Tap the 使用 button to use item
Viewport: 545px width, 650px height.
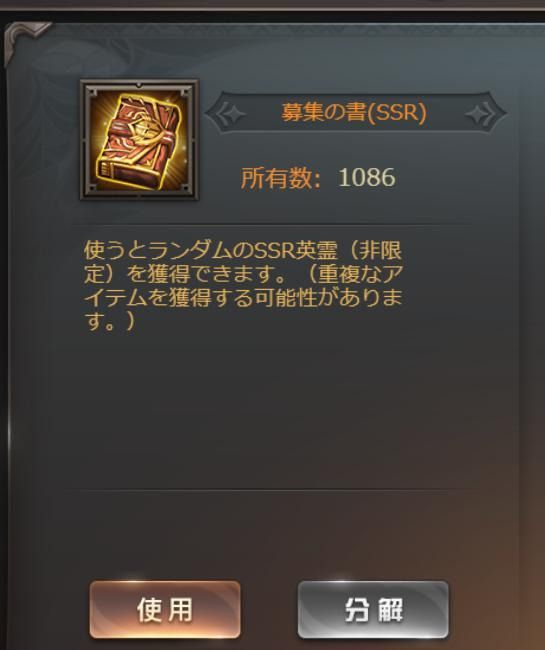[x=165, y=610]
